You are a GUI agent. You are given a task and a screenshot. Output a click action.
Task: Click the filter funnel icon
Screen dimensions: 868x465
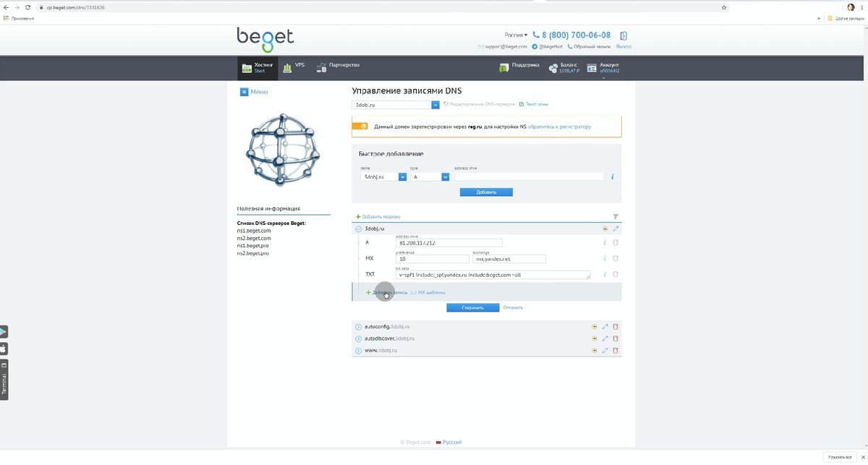coord(616,216)
